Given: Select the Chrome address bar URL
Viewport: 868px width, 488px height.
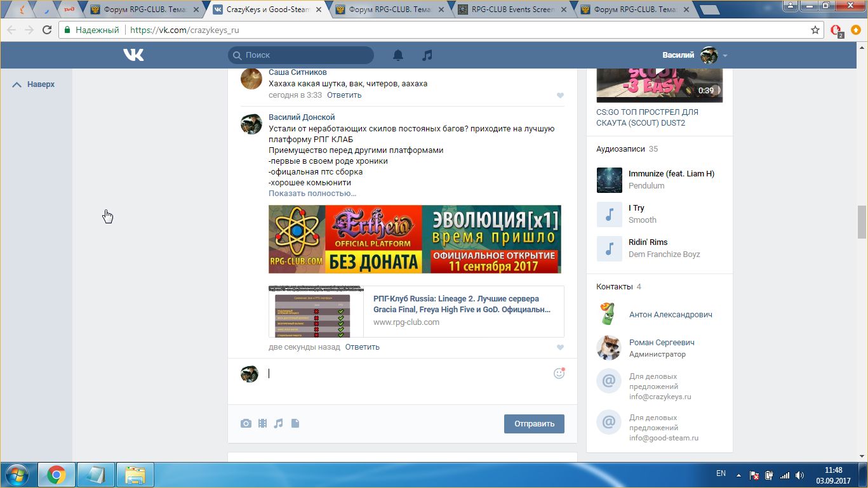Looking at the screenshot, I should pyautogui.click(x=185, y=30).
